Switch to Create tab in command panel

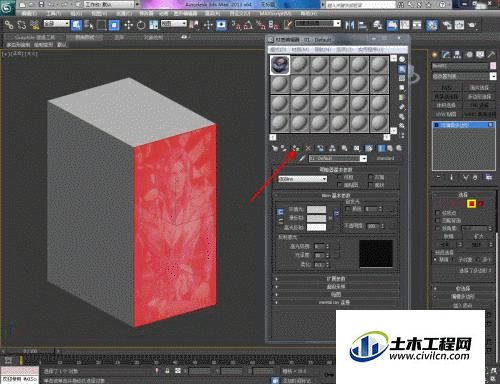(x=435, y=54)
